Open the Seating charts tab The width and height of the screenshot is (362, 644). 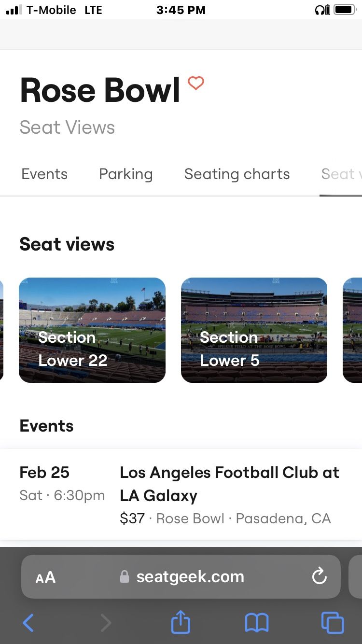point(237,174)
